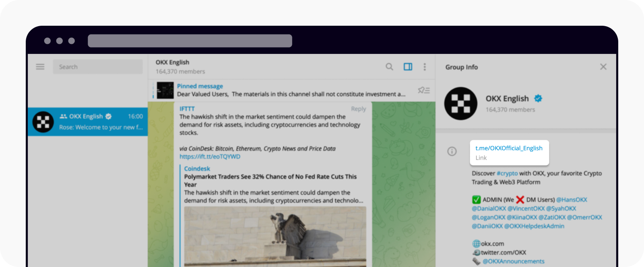Click the OKX English group avatar in Group Info
This screenshot has height=267, width=644.
461,103
